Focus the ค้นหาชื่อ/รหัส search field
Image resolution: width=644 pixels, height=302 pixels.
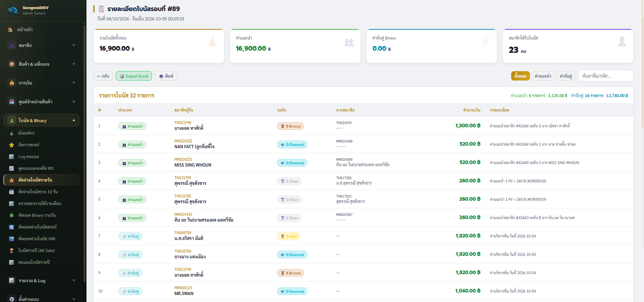605,76
